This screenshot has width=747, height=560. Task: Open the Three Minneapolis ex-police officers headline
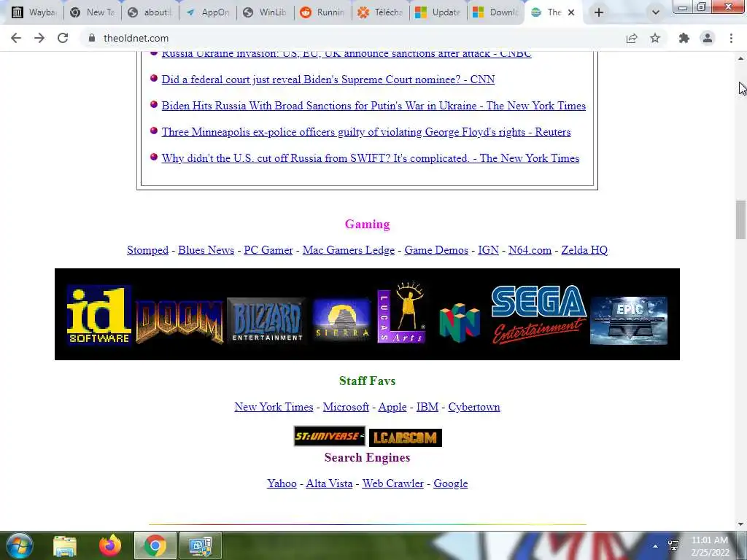(x=366, y=132)
